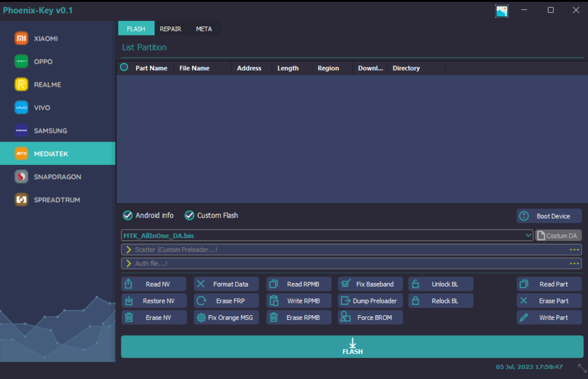Browse Scatter file via three dots
Viewport: 588px width, 379px height.
coord(574,249)
